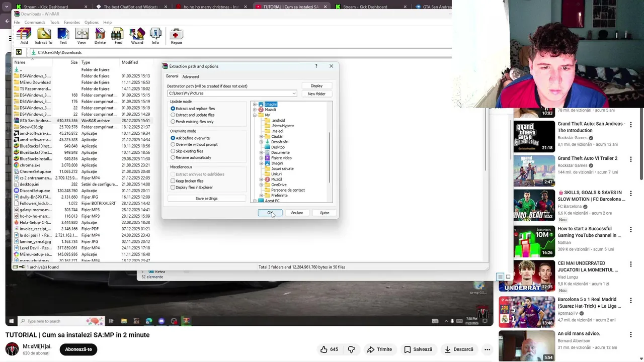Viewport: 644px width, 362px height.
Task: Expand the Descărcări tree node
Action: click(261, 142)
